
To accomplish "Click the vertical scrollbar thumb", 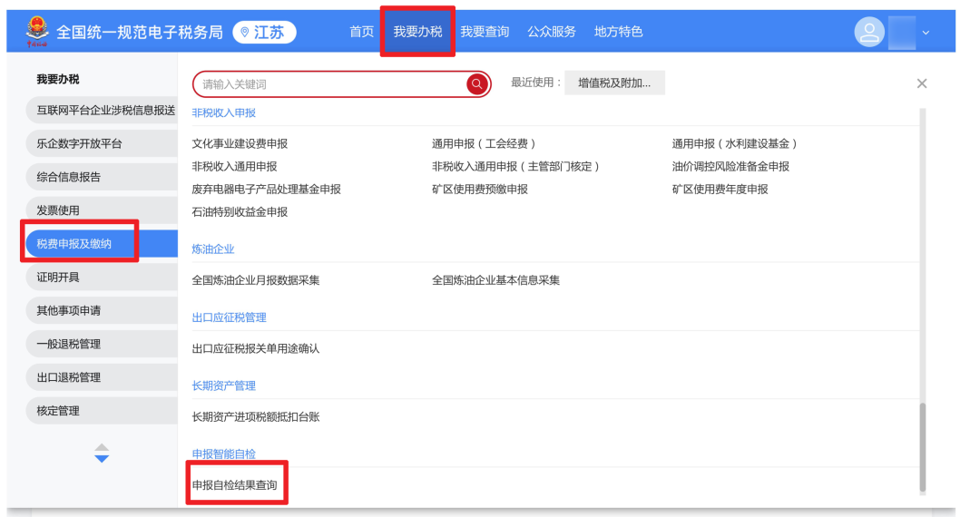I will [923, 448].
